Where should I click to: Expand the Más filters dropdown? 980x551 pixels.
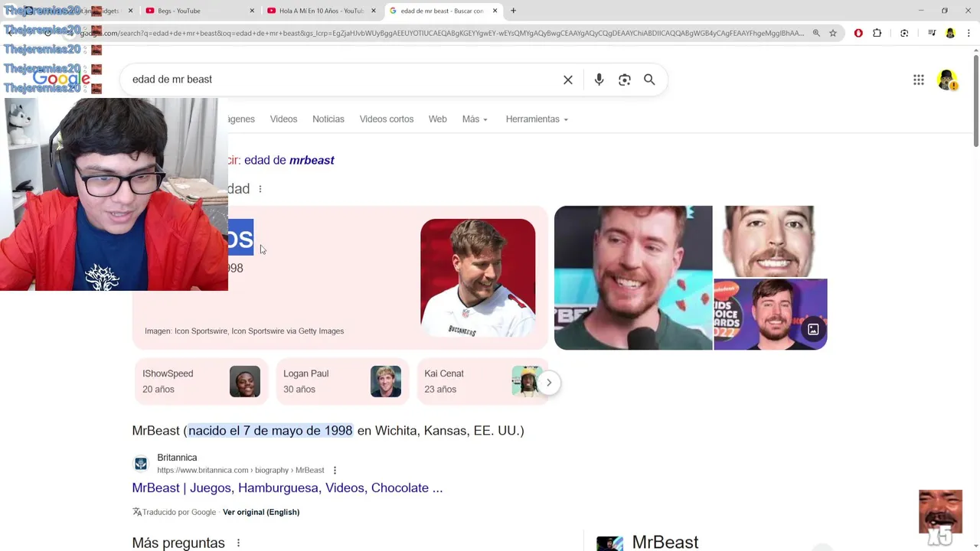point(475,119)
